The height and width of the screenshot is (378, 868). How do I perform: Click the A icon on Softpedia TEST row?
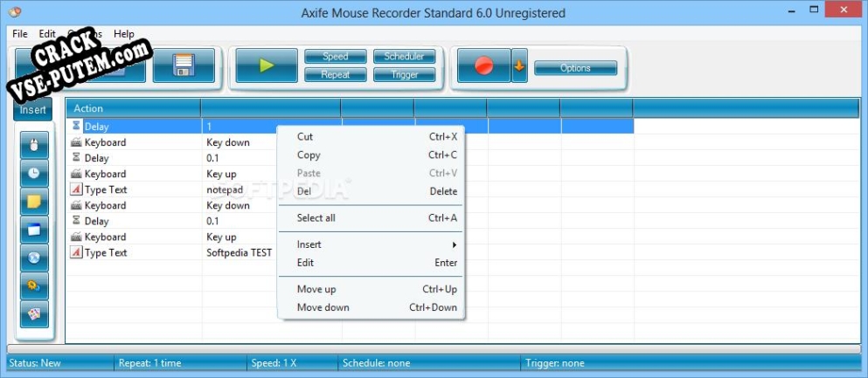[76, 252]
